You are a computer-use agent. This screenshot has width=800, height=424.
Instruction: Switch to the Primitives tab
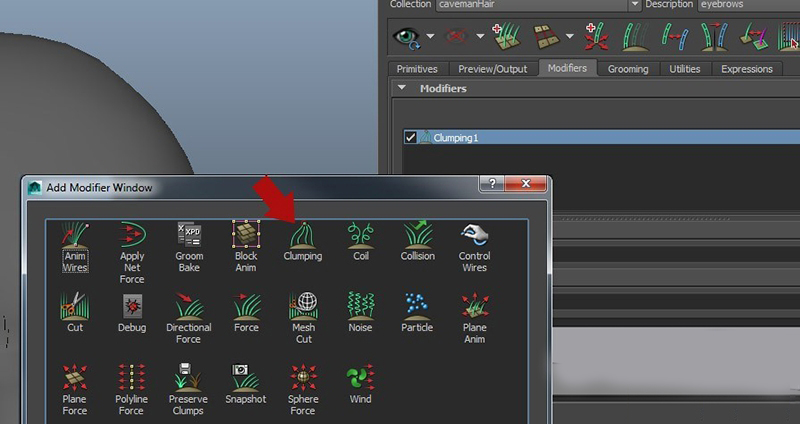tap(417, 69)
